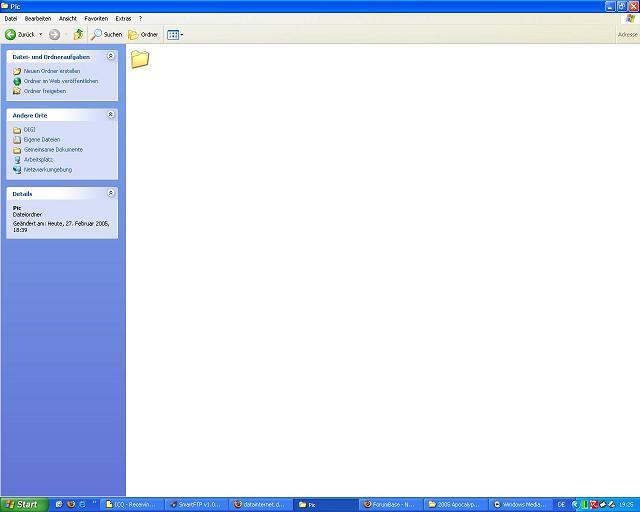Image resolution: width=640 pixels, height=512 pixels.
Task: Restore down the Pic window
Action: tap(622, 6)
